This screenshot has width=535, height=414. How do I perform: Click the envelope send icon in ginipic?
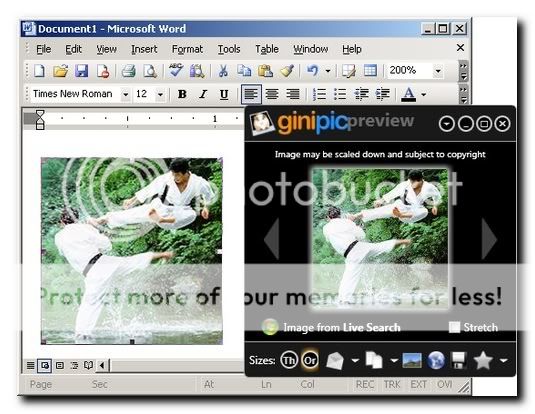point(335,360)
